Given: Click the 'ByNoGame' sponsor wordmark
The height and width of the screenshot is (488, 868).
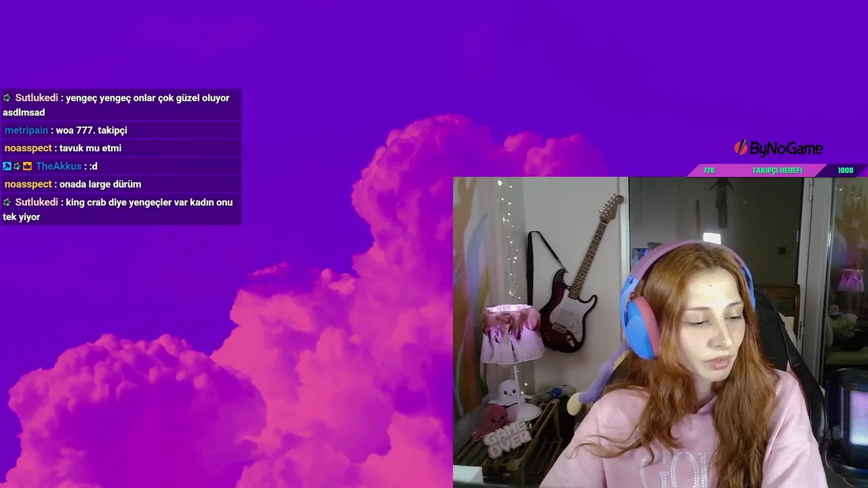Looking at the screenshot, I should [786, 148].
